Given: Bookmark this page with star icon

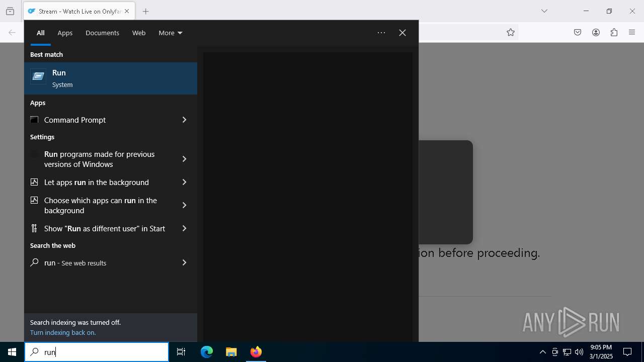Looking at the screenshot, I should [511, 32].
